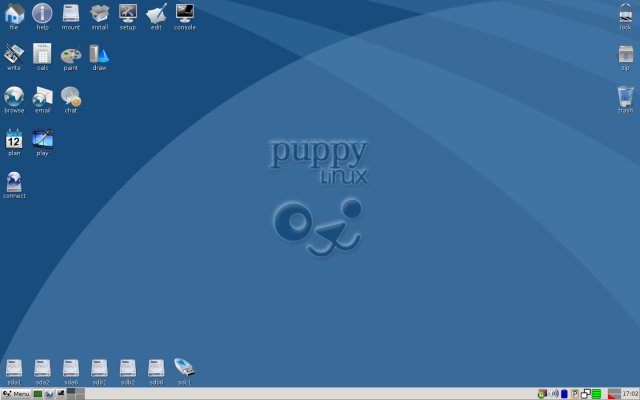Launch the draw vector editor icon
This screenshot has height=400, width=640.
coord(99,57)
